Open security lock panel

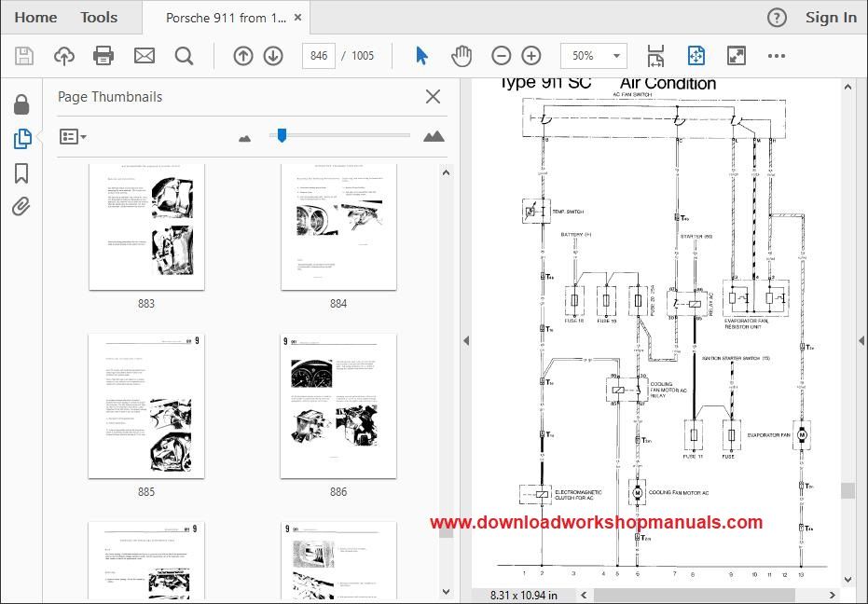21,104
